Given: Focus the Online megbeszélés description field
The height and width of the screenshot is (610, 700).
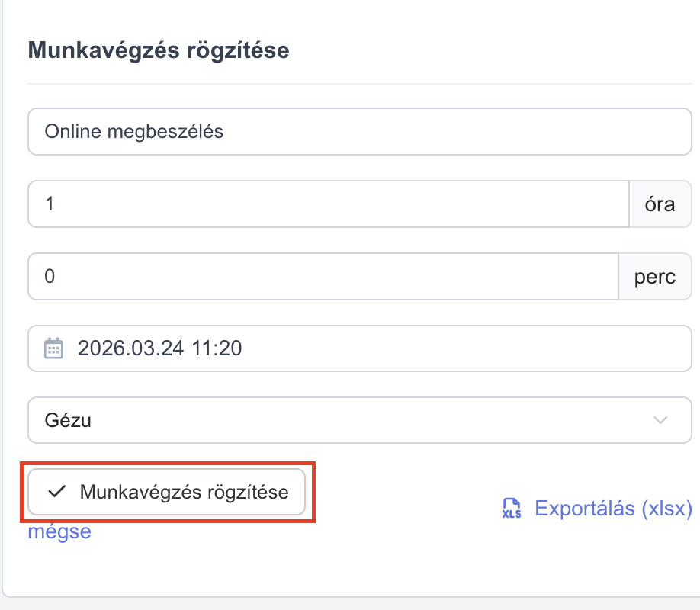Looking at the screenshot, I should (x=360, y=132).
